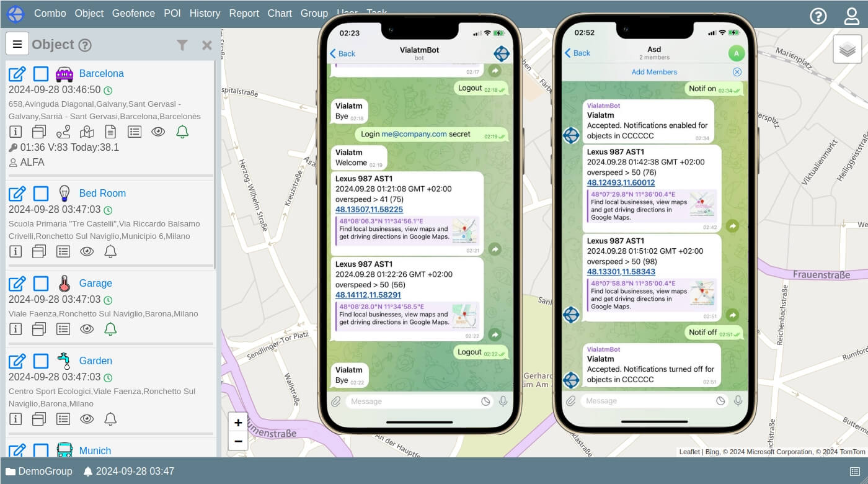Open the Munich object link
The image size is (868, 484).
tap(95, 450)
